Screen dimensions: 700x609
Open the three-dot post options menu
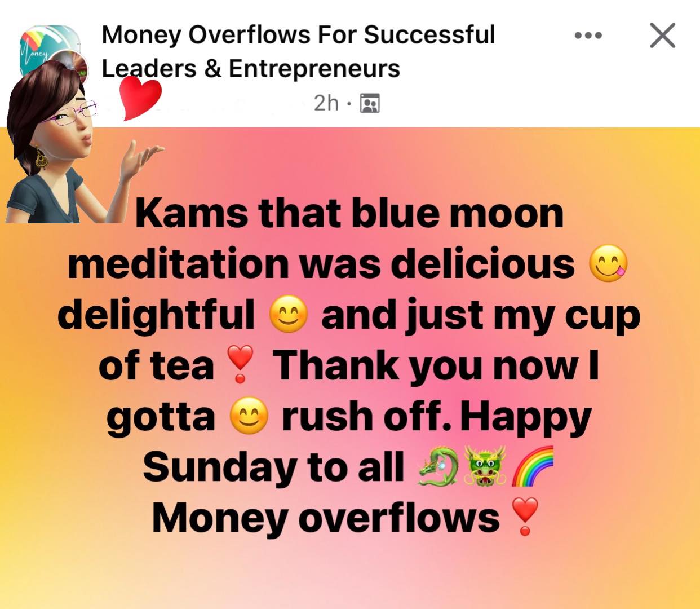pos(588,36)
